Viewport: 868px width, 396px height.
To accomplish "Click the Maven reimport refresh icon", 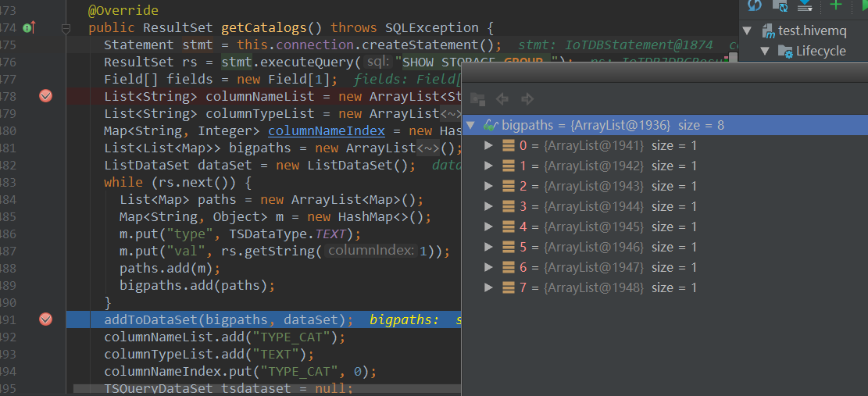I will click(755, 5).
